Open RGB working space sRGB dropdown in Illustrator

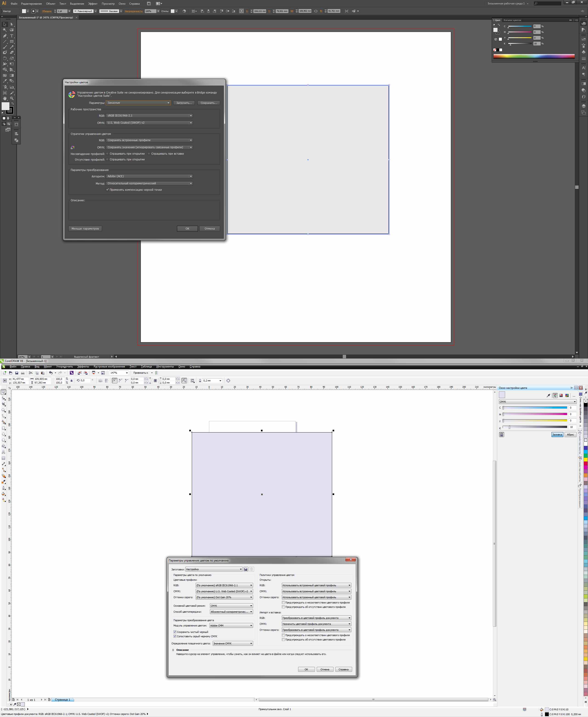pos(149,116)
